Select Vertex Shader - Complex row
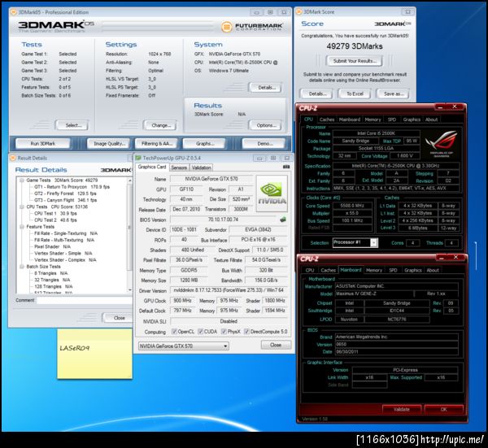This screenshot has width=488, height=448. tap(65, 260)
